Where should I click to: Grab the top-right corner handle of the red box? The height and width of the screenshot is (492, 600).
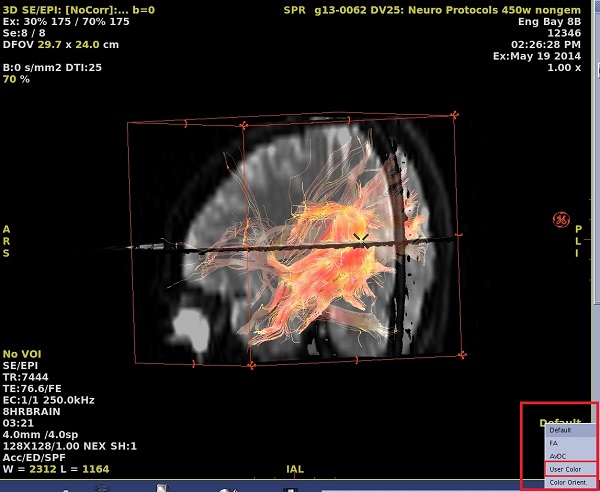455,115
